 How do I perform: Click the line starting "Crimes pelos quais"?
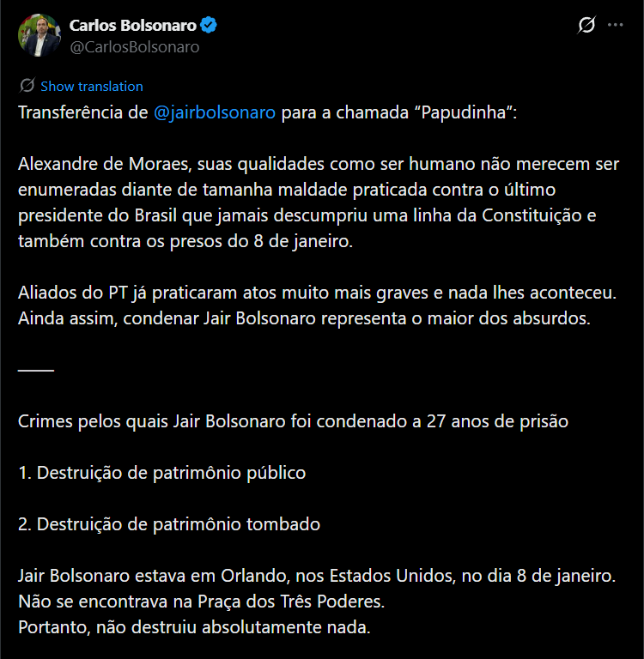[x=293, y=421]
